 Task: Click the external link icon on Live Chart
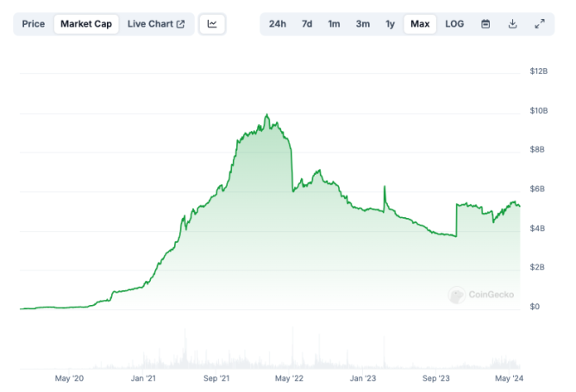pos(180,24)
